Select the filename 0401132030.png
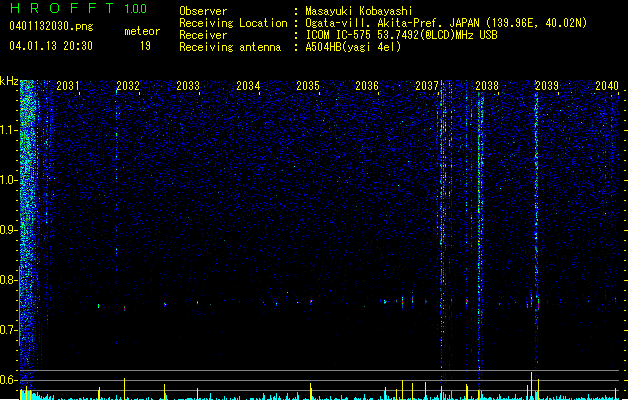Viewport: 629px width, 400px height. click(x=51, y=26)
